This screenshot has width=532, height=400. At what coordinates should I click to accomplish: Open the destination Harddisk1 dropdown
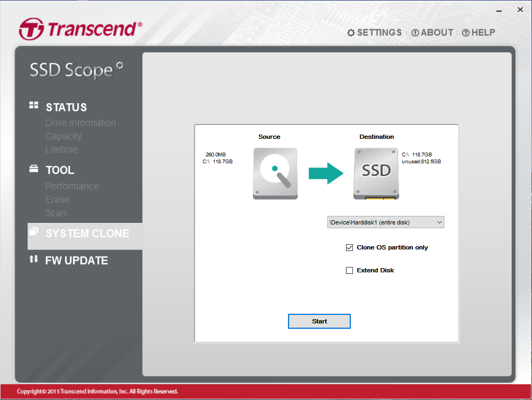coord(385,222)
